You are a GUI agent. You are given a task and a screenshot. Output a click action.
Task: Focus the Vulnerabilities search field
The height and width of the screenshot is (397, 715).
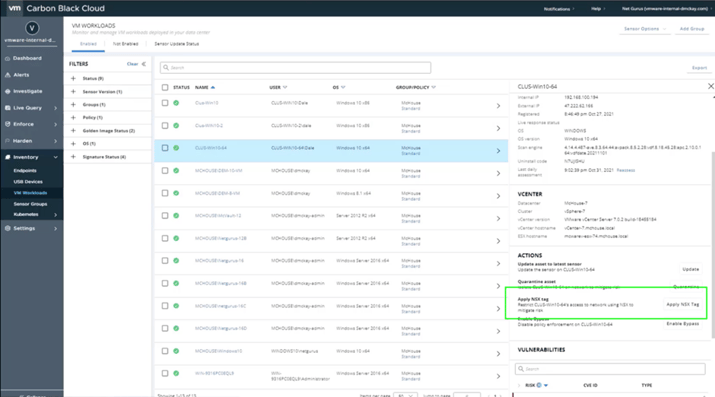[x=610, y=369]
